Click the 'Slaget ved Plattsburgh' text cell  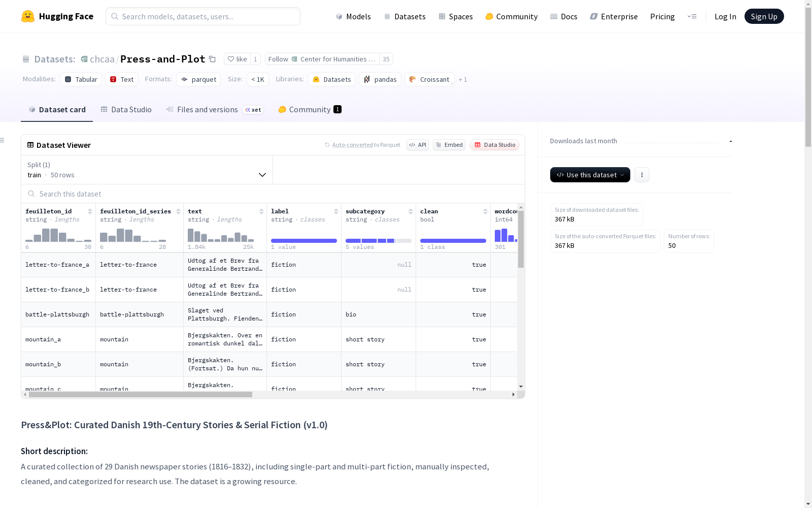225,314
